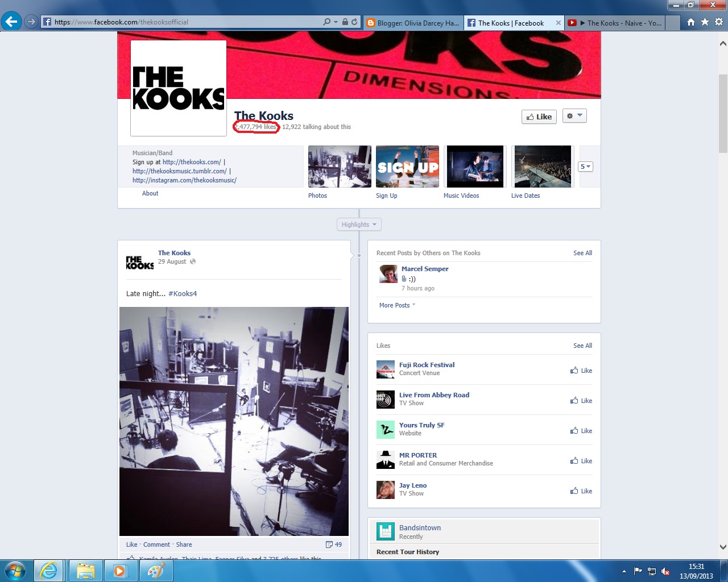Open Internet Explorer in taskbar
This screenshot has height=582, width=728.
(x=49, y=571)
